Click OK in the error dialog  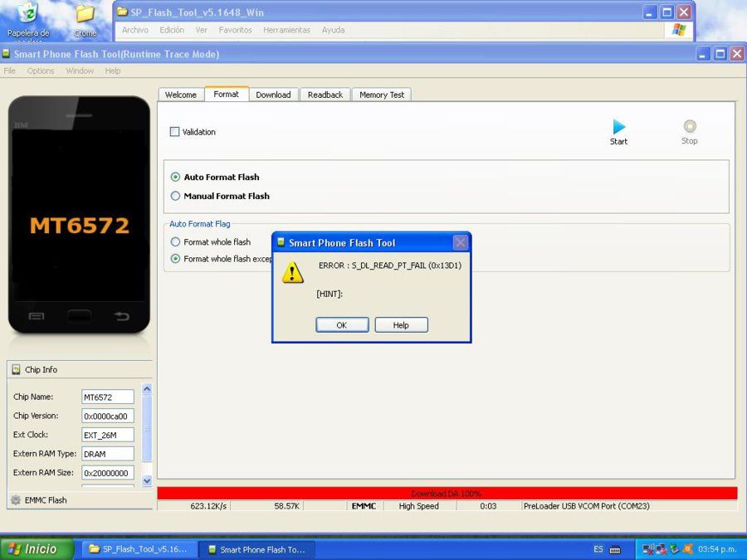(342, 325)
